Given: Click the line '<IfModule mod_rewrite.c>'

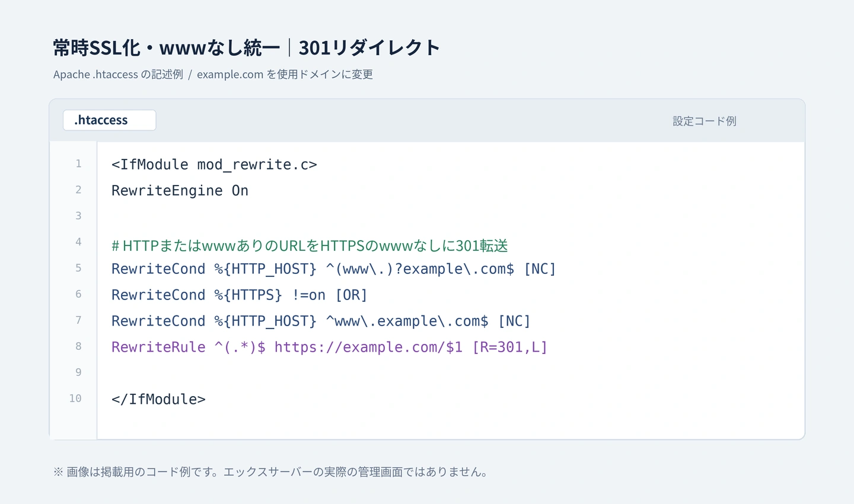Looking at the screenshot, I should tap(214, 164).
